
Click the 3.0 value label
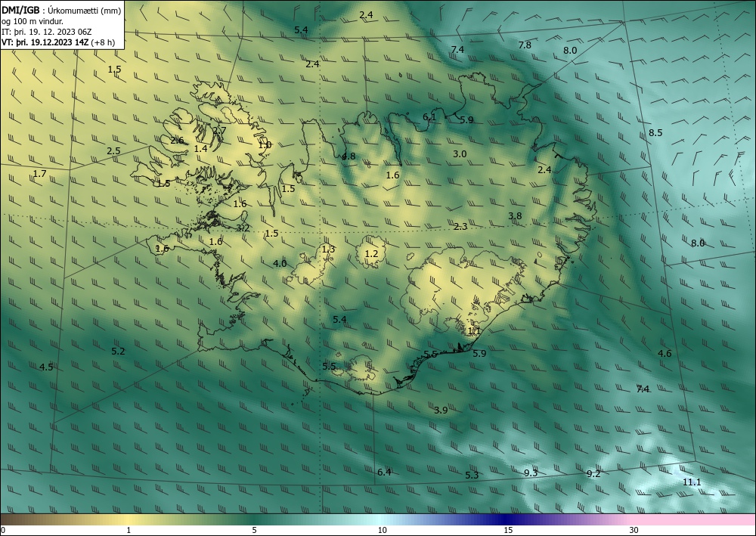click(460, 153)
